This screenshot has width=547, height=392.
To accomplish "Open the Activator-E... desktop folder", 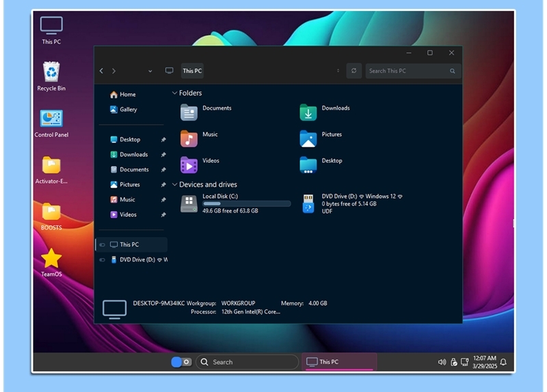I will pyautogui.click(x=51, y=169).
